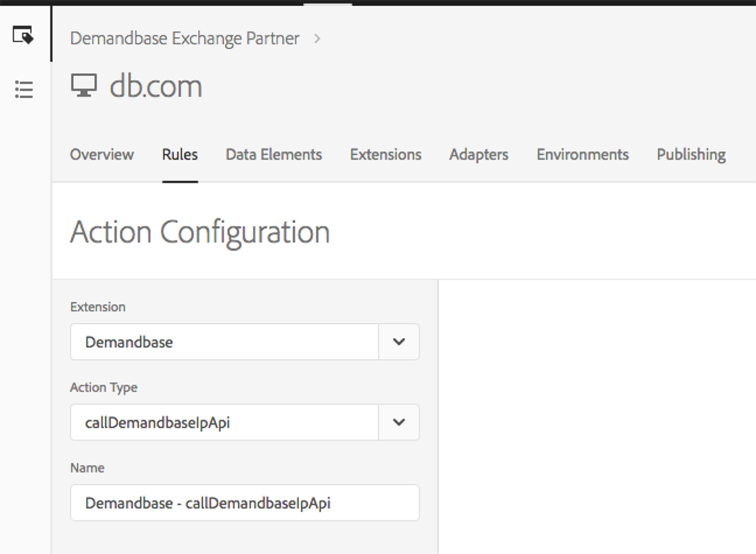The width and height of the screenshot is (756, 554).
Task: Click the Name field label
Action: 87,468
